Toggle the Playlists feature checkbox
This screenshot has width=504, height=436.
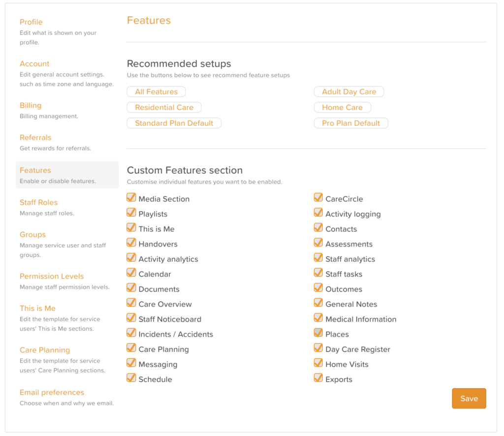(x=131, y=213)
